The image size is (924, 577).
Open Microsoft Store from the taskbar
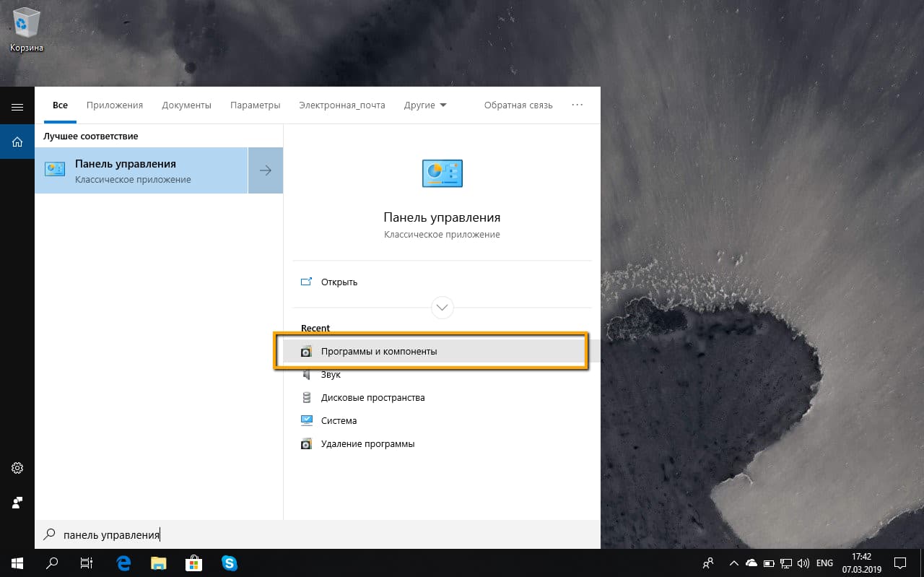193,563
